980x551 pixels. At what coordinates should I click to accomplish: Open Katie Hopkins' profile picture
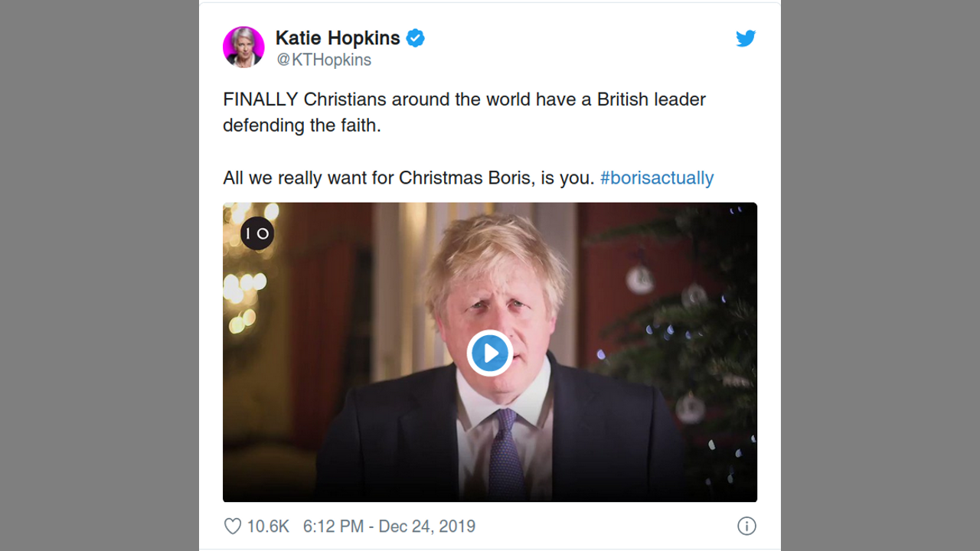tap(243, 47)
